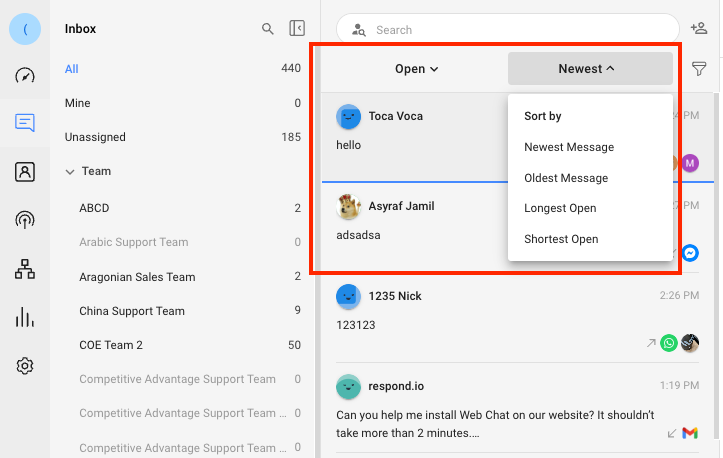Image resolution: width=723 pixels, height=458 pixels.
Task: Open the Dashboard speedometer icon
Action: pos(25,76)
